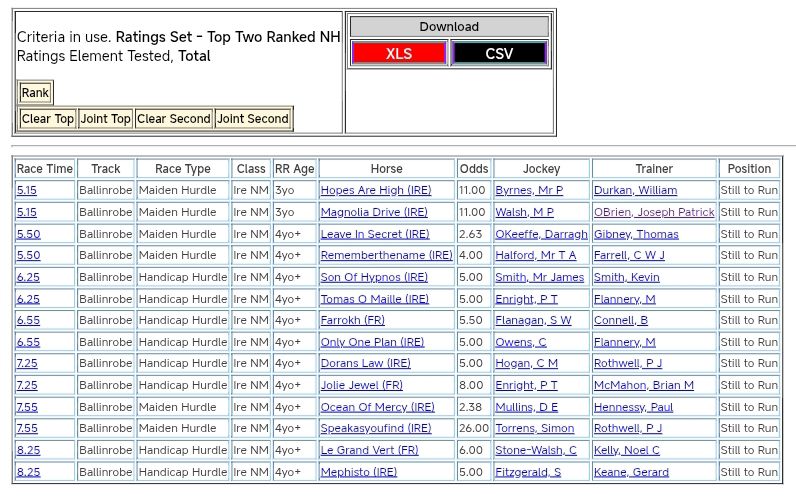Select the Joint Top filter
Screen dimensions: 796x496
coord(106,119)
